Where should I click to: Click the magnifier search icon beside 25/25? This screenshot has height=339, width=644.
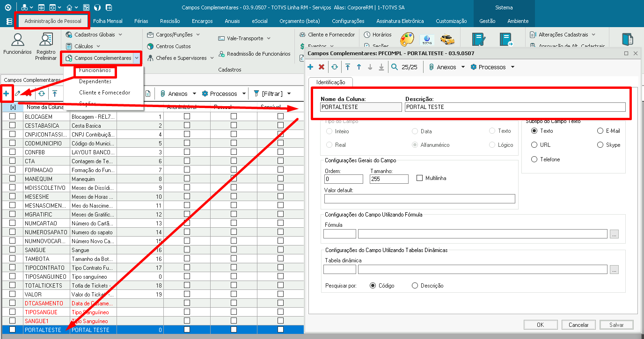click(x=395, y=67)
